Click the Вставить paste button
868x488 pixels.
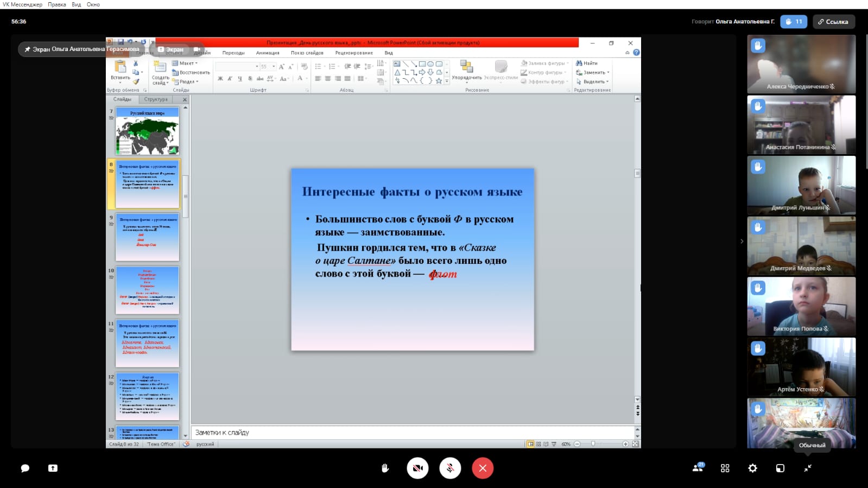pyautogui.click(x=121, y=71)
